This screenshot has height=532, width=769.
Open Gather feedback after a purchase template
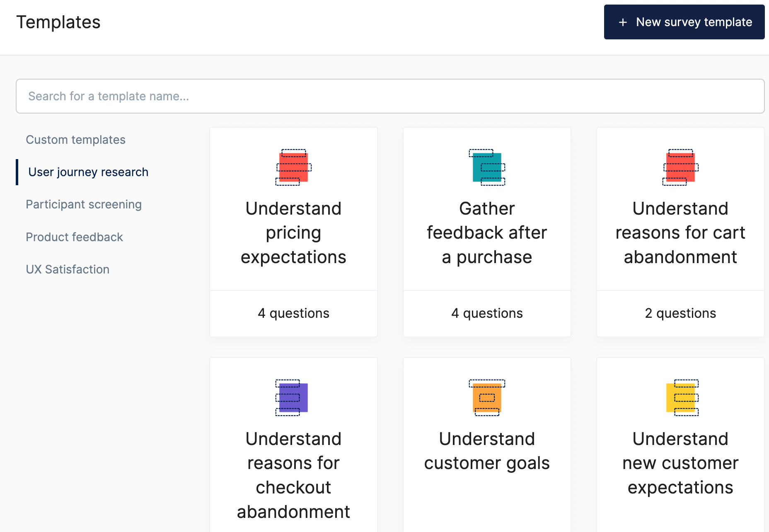point(487,233)
